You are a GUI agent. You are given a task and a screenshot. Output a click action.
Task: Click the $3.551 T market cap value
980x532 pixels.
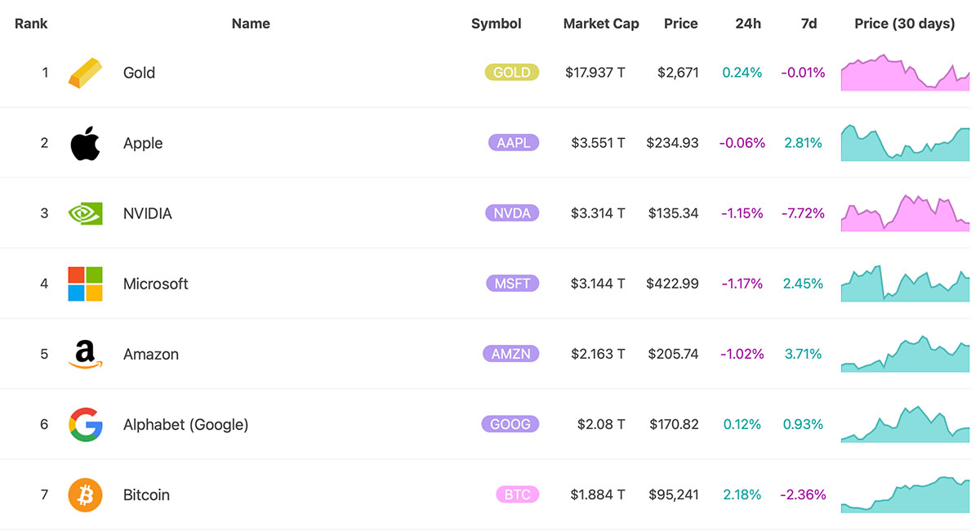pos(599,143)
